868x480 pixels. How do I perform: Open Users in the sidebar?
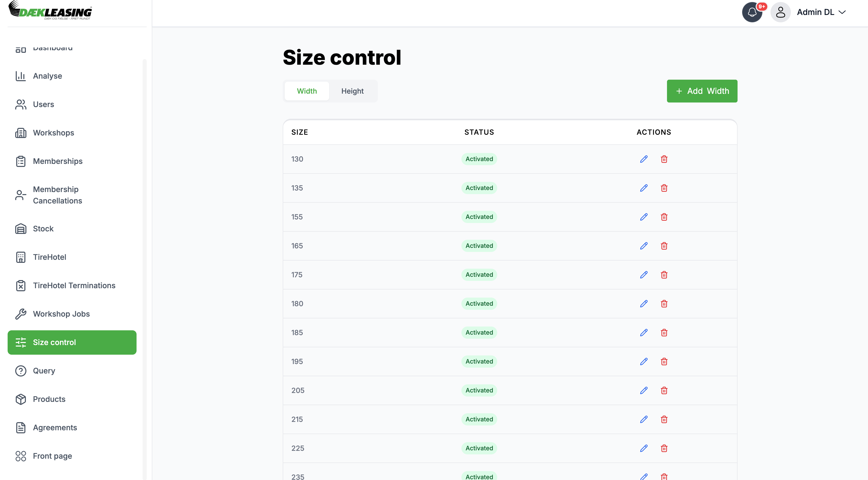tap(72, 105)
